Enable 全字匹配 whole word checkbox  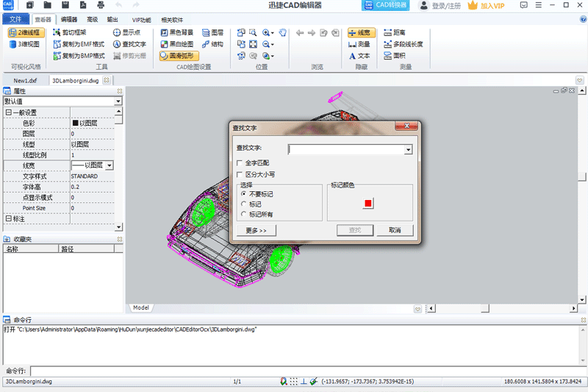240,163
